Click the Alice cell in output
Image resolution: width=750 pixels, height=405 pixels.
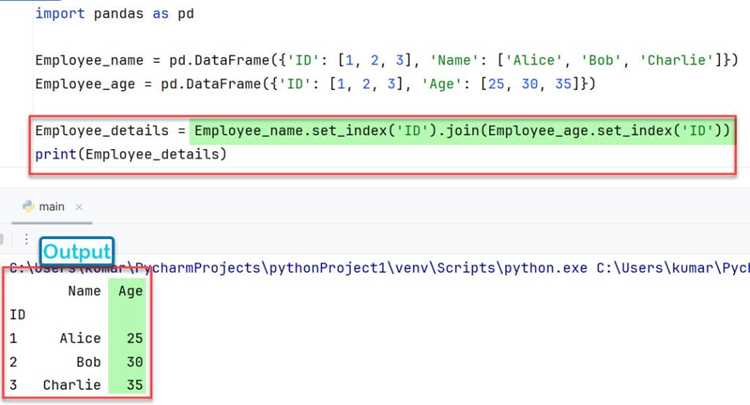80,338
